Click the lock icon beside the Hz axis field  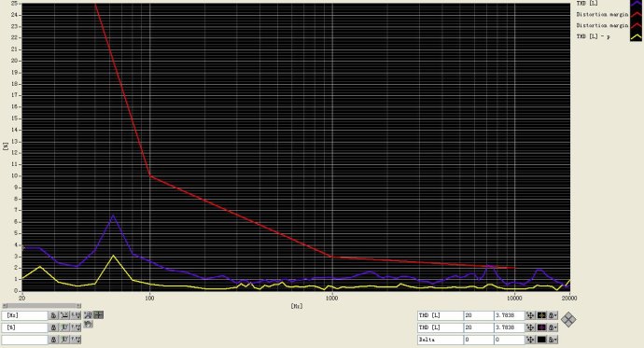click(53, 315)
